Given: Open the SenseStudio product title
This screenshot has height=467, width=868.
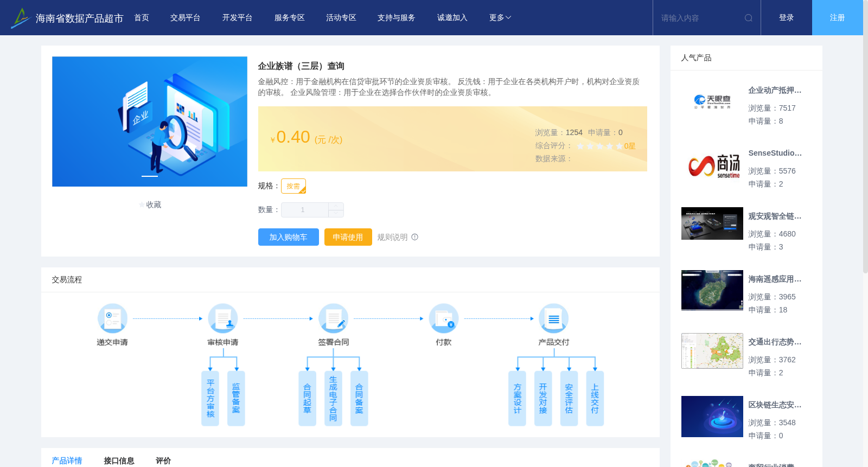Looking at the screenshot, I should click(x=775, y=153).
